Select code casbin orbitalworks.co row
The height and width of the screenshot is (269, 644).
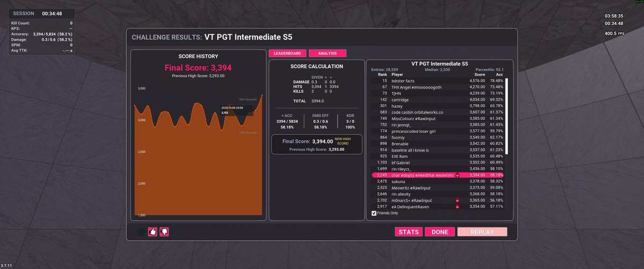coord(437,112)
